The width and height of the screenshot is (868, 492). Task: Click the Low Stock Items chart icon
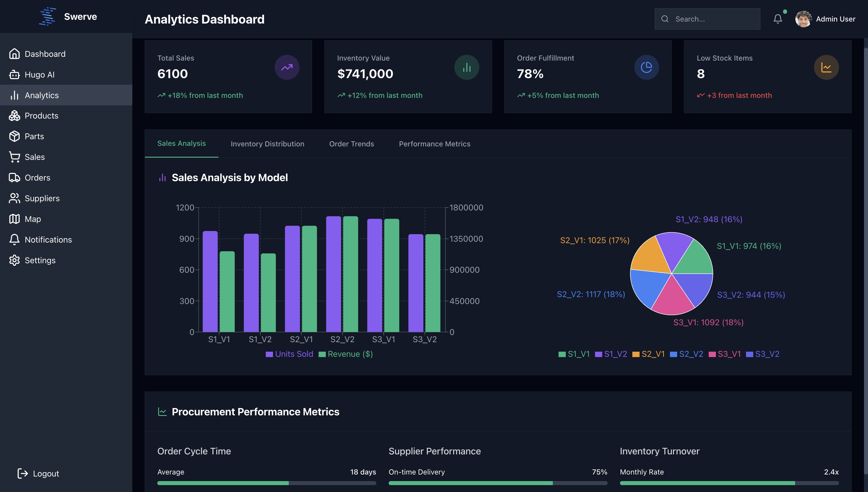click(x=826, y=67)
